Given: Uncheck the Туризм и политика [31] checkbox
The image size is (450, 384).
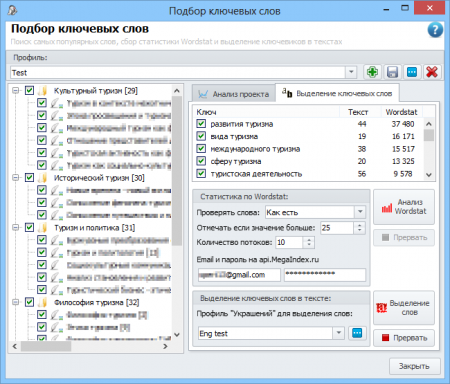Looking at the screenshot, I should [x=29, y=227].
